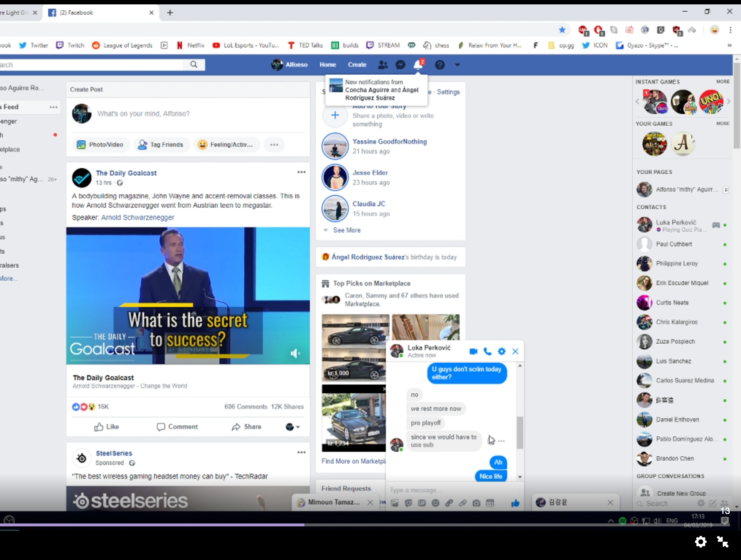Viewport: 741px width, 560px height.
Task: Show hidden tray icons arrow
Action: pos(611,521)
